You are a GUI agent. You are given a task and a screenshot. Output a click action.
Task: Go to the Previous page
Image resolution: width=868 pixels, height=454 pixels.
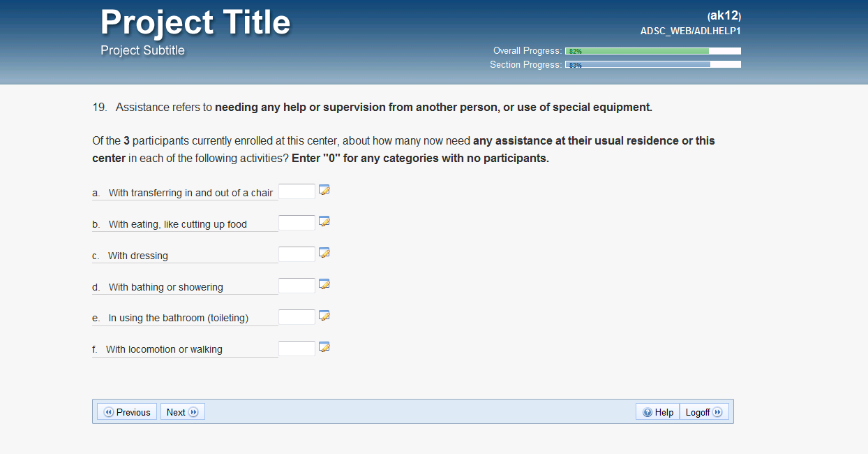127,412
